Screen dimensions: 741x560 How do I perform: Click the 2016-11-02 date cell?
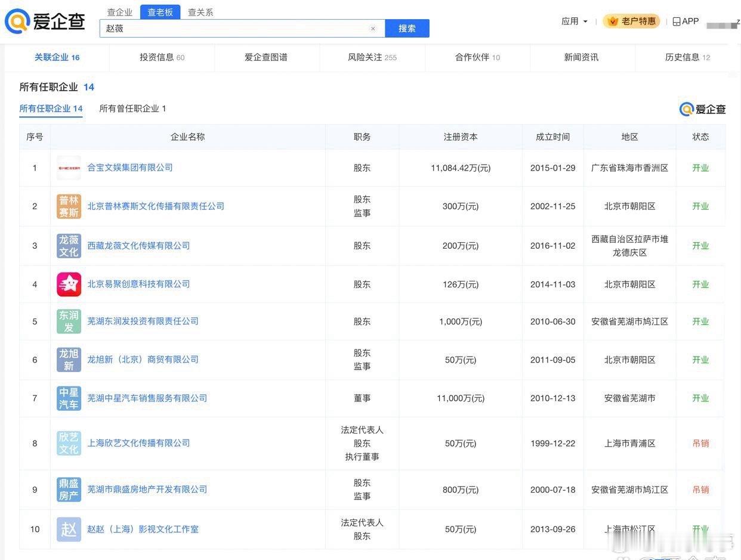click(x=552, y=246)
